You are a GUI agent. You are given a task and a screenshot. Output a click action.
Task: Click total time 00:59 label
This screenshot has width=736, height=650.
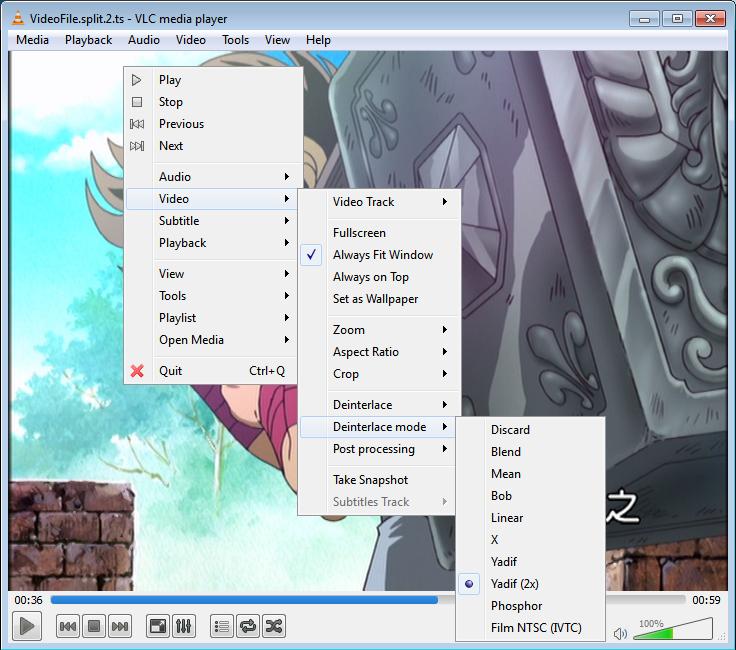pyautogui.click(x=706, y=600)
